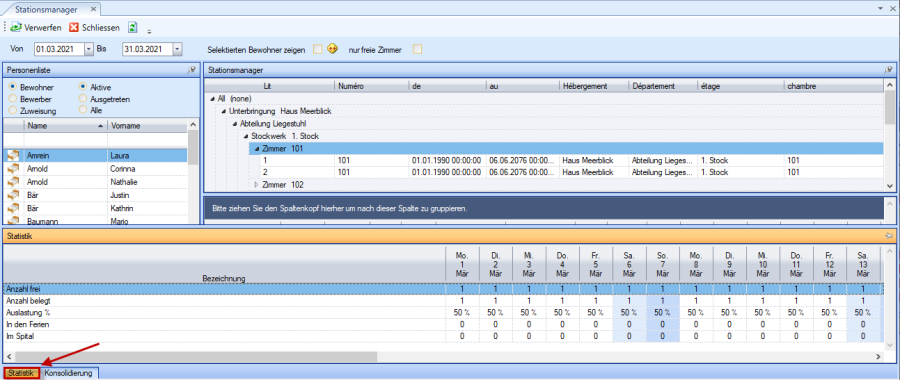The height and width of the screenshot is (380, 900).
Task: Sort by the Name column header
Action: point(65,126)
